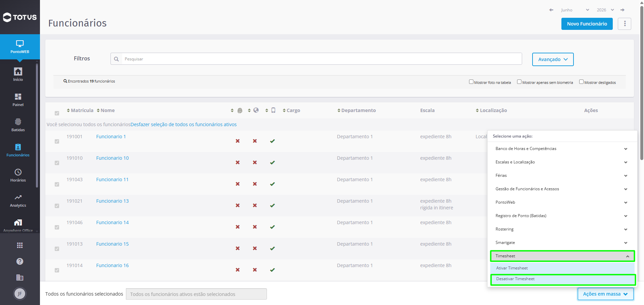The height and width of the screenshot is (305, 644).
Task: Toggle checkbox for Funcionario 10 row
Action: point(57,163)
